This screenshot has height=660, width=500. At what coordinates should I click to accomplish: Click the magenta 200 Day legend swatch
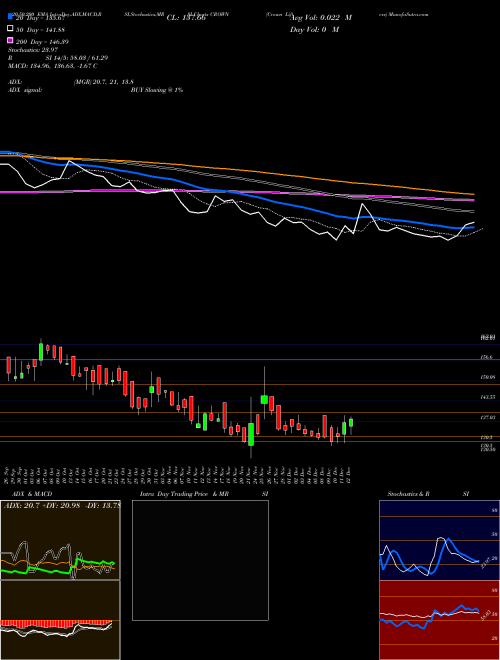[10, 41]
